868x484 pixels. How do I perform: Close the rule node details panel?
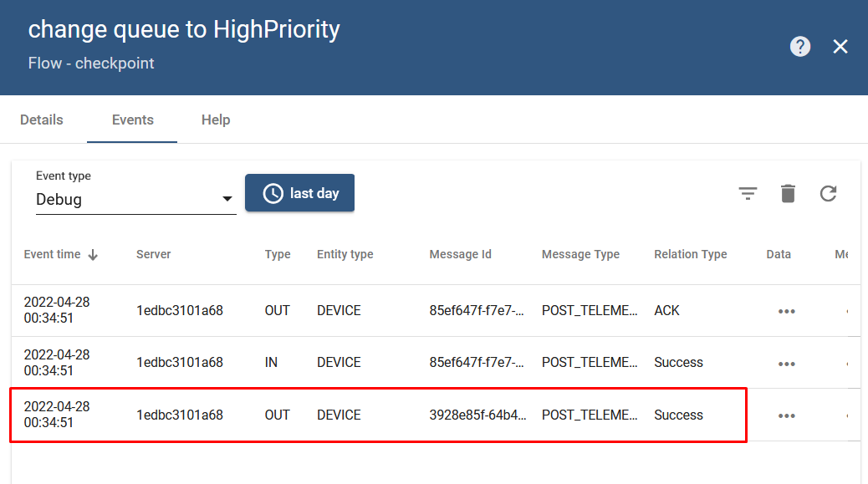pyautogui.click(x=840, y=47)
